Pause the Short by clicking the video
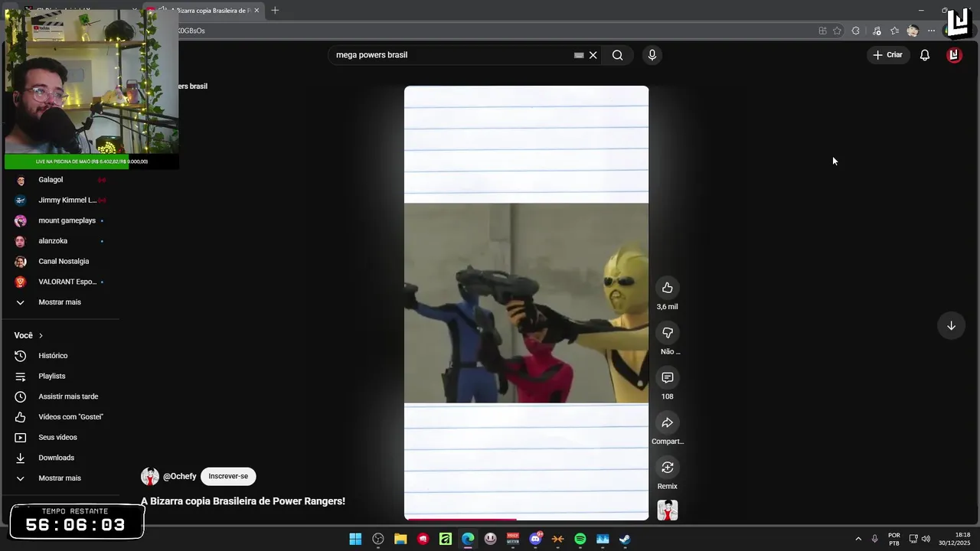 click(526, 303)
